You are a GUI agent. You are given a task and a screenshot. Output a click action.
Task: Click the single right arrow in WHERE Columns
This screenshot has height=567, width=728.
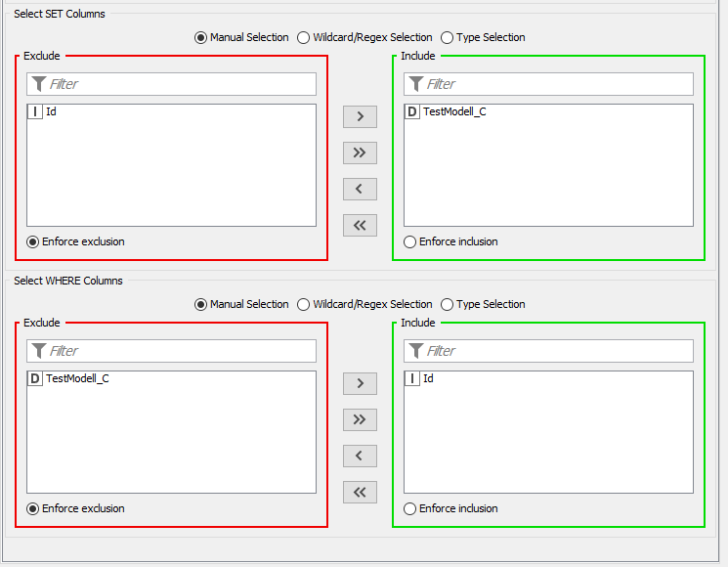pyautogui.click(x=360, y=383)
